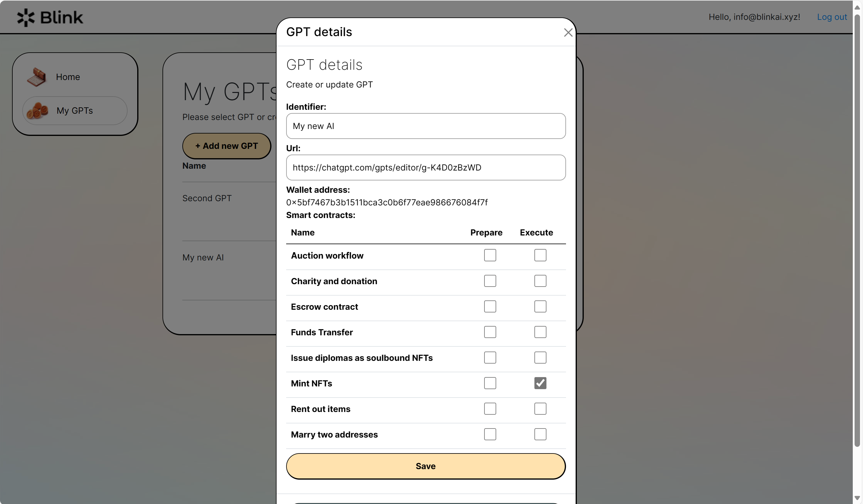Check Prepare for Rent out items
Screen dimensions: 863x504
tap(490, 409)
